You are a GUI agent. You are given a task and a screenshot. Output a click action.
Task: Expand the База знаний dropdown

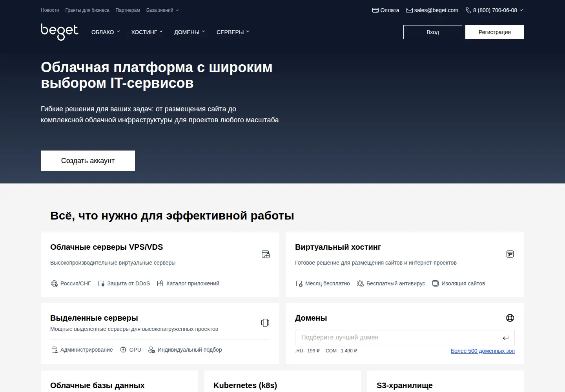(x=162, y=10)
